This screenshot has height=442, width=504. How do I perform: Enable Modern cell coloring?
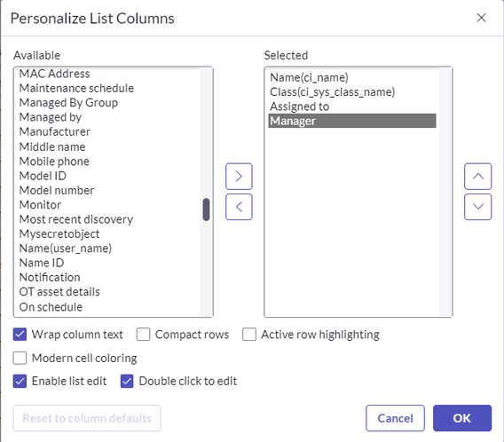(20, 358)
